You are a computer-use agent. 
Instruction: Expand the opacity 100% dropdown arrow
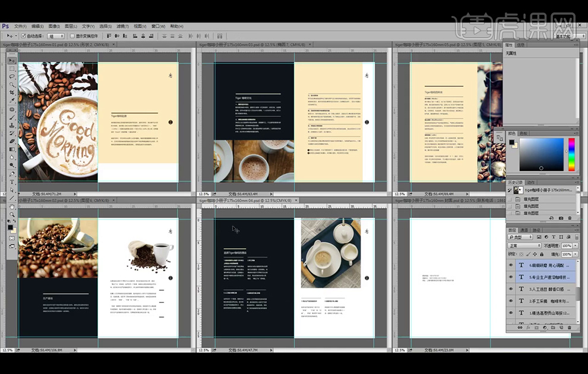[x=574, y=246]
